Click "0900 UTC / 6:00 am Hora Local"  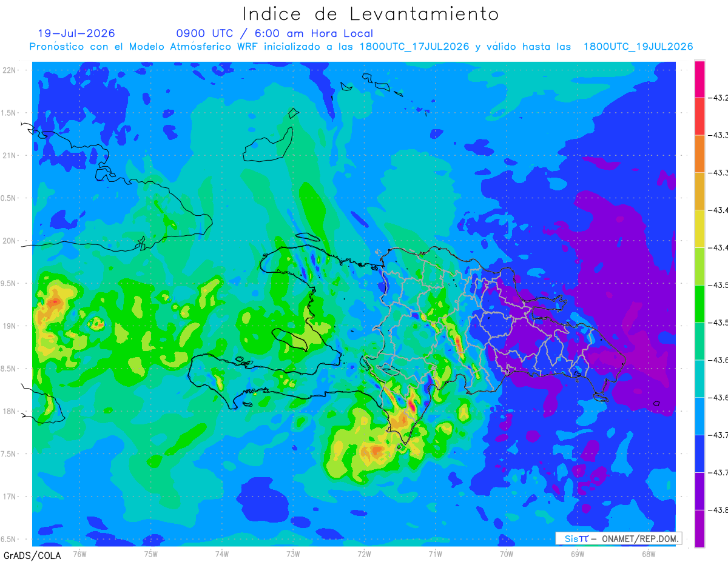coord(275,33)
